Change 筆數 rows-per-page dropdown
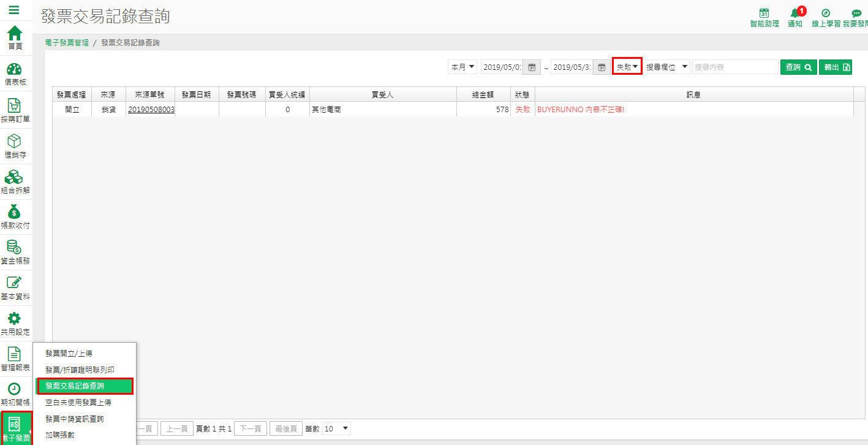This screenshot has height=445, width=868. 336,428
